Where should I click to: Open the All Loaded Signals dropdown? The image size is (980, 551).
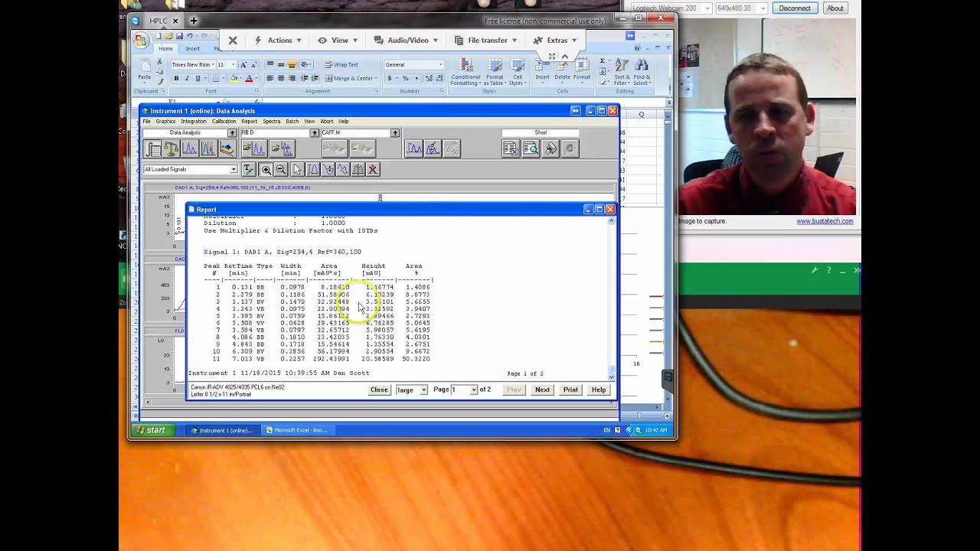pyautogui.click(x=234, y=170)
